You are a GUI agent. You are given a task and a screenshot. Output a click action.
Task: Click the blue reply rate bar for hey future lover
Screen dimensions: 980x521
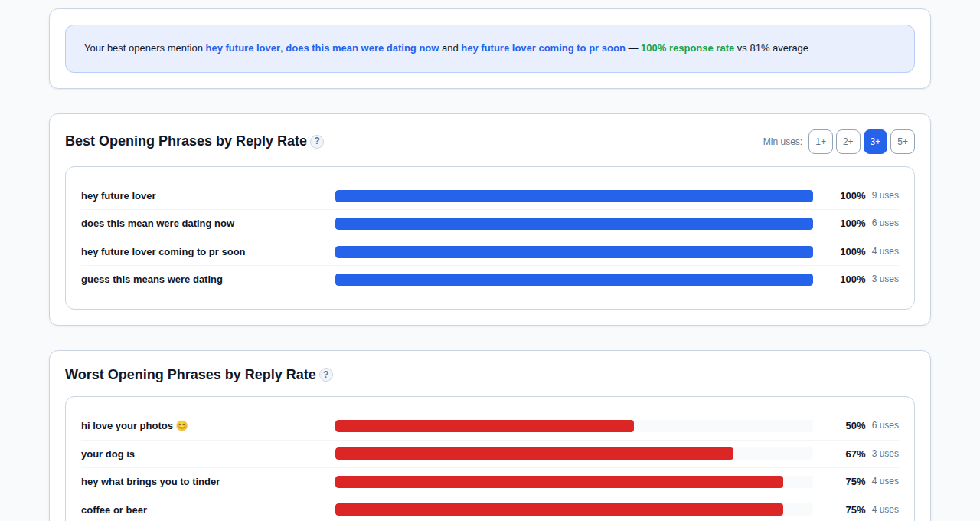574,195
